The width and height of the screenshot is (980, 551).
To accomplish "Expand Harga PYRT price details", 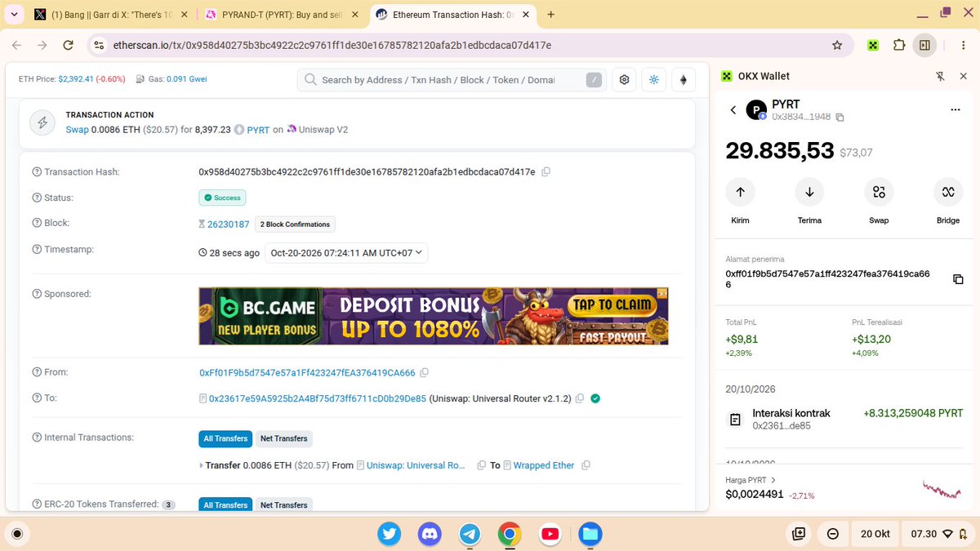I will 751,480.
